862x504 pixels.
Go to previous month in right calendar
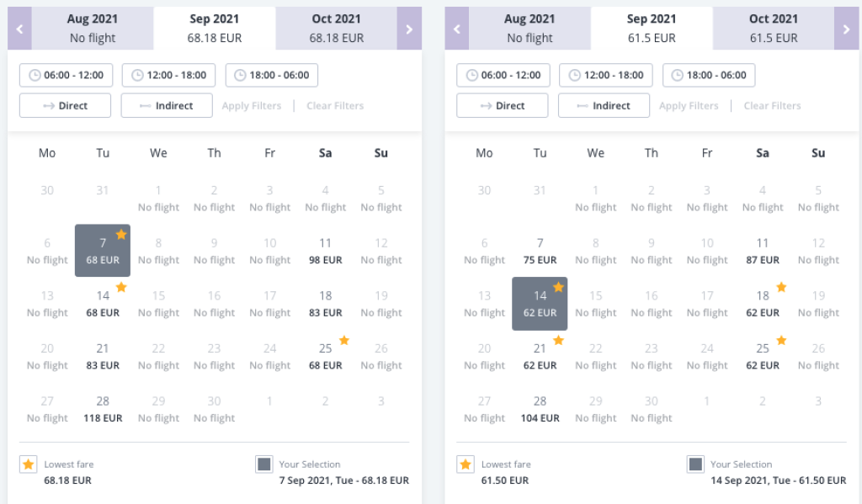[456, 29]
